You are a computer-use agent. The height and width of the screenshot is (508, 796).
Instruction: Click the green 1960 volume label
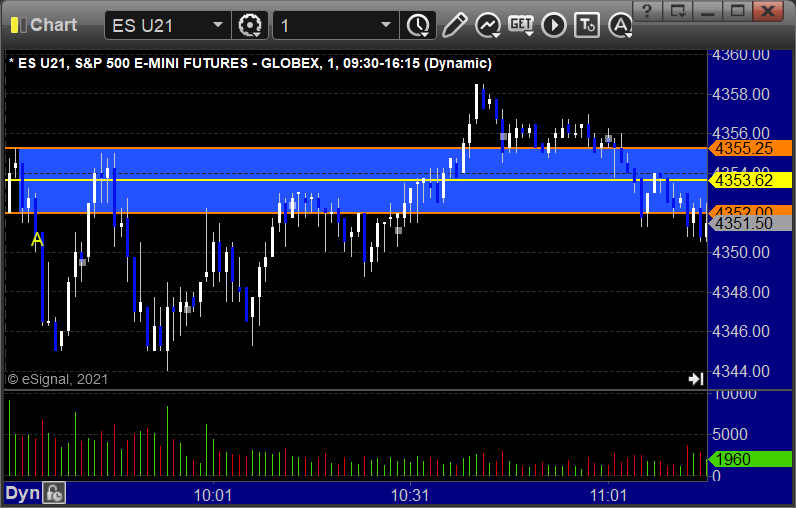[750, 459]
